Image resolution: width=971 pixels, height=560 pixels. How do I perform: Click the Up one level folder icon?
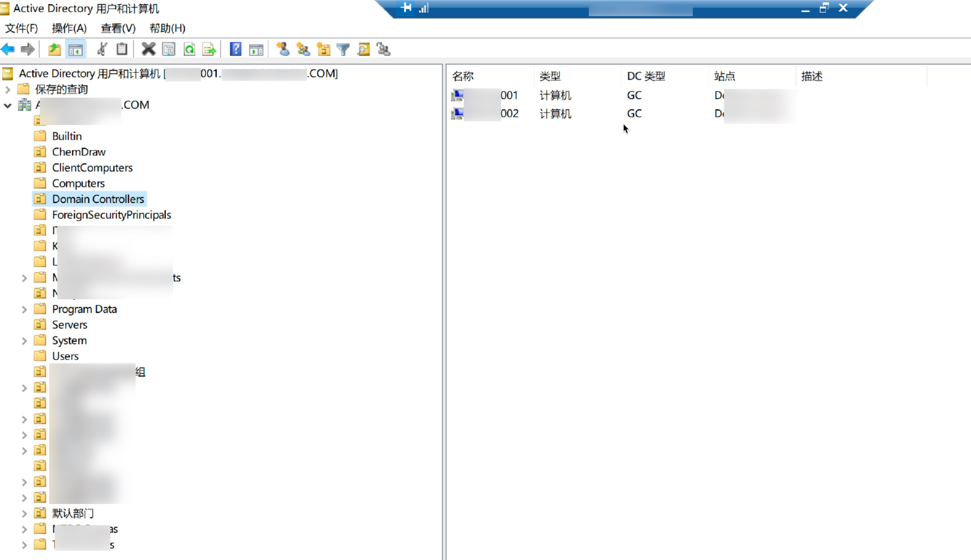pos(55,49)
